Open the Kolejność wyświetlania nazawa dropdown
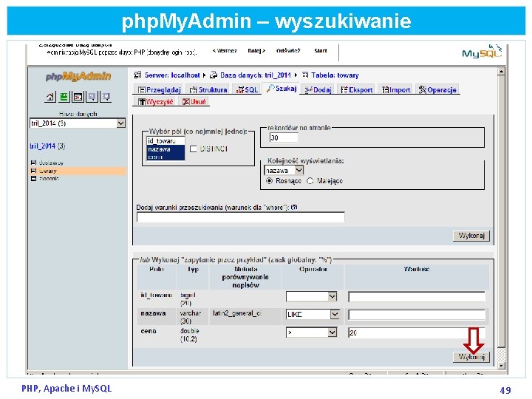The width and height of the screenshot is (532, 399). [x=284, y=171]
